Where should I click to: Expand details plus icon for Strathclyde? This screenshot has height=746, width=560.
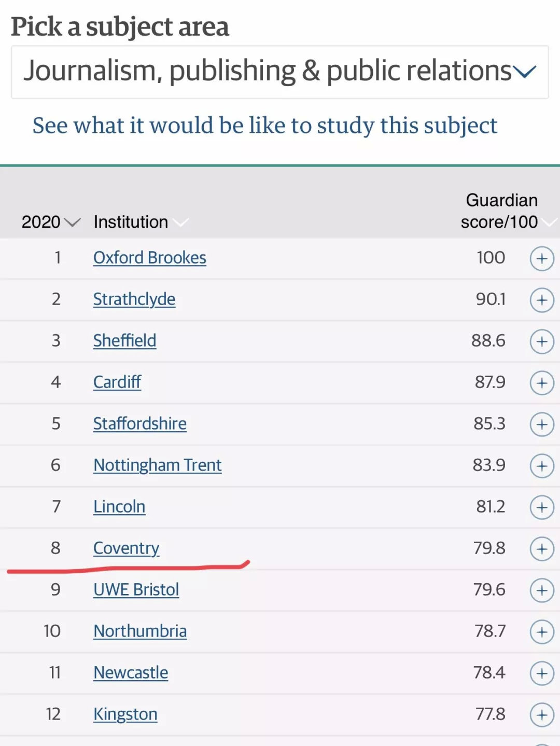(x=542, y=300)
